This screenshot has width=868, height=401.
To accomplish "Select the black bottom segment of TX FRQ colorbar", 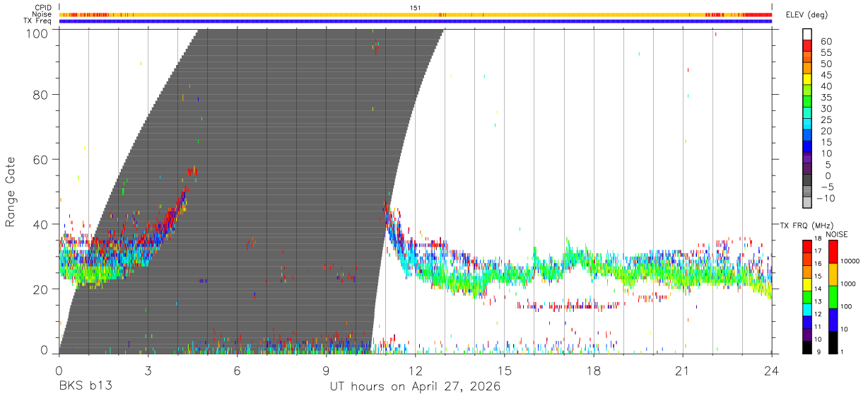I will (x=807, y=347).
